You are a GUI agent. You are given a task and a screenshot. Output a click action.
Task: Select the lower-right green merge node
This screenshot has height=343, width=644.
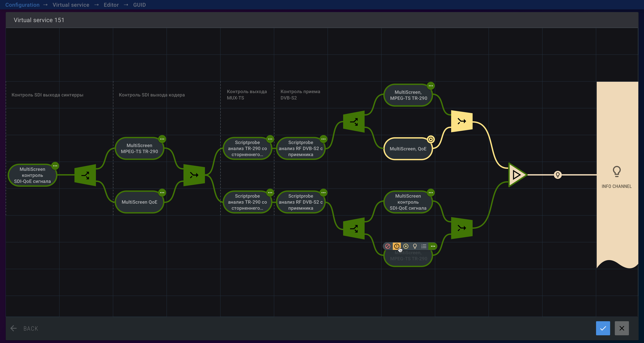(462, 228)
